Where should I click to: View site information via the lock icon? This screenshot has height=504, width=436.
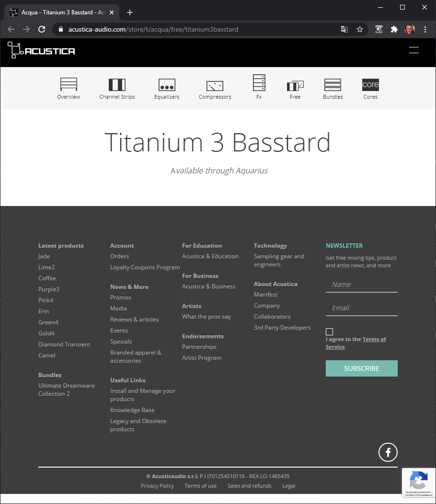tap(61, 29)
